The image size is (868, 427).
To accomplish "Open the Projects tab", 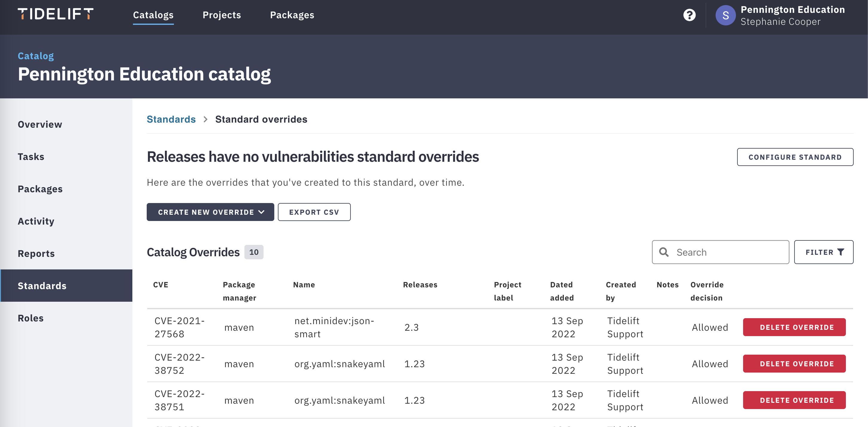I will click(222, 15).
